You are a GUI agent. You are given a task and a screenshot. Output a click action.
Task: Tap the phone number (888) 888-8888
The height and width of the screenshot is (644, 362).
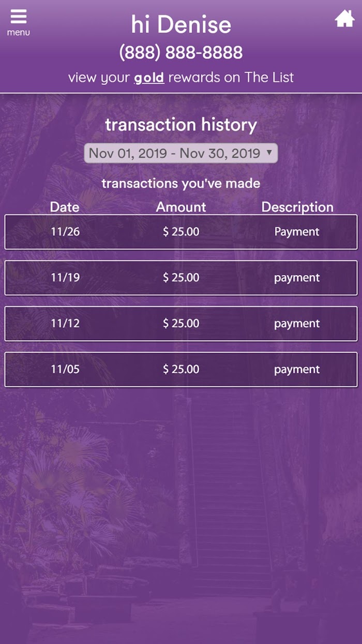point(181,52)
